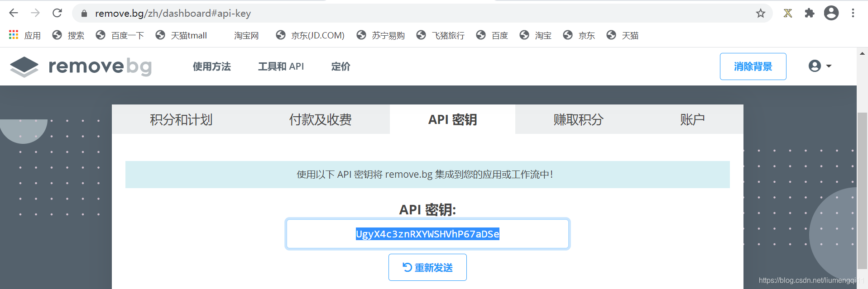Switch to the 付款及收费 tab

coord(320,119)
